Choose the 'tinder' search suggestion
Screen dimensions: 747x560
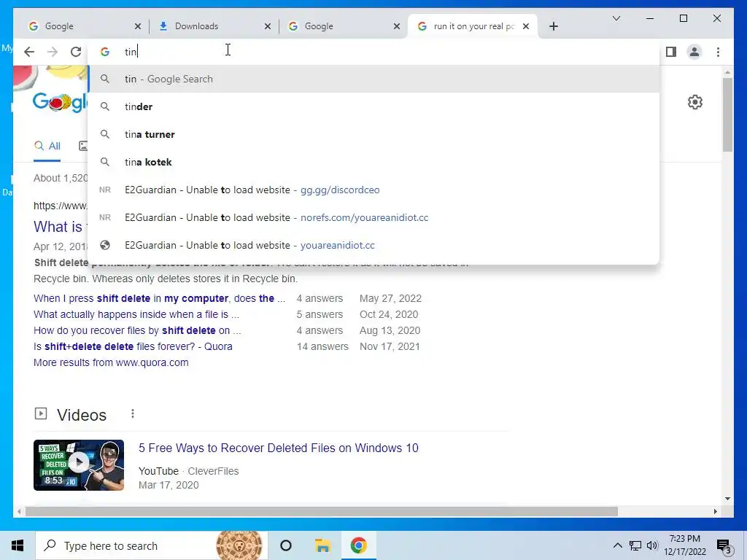pos(374,106)
